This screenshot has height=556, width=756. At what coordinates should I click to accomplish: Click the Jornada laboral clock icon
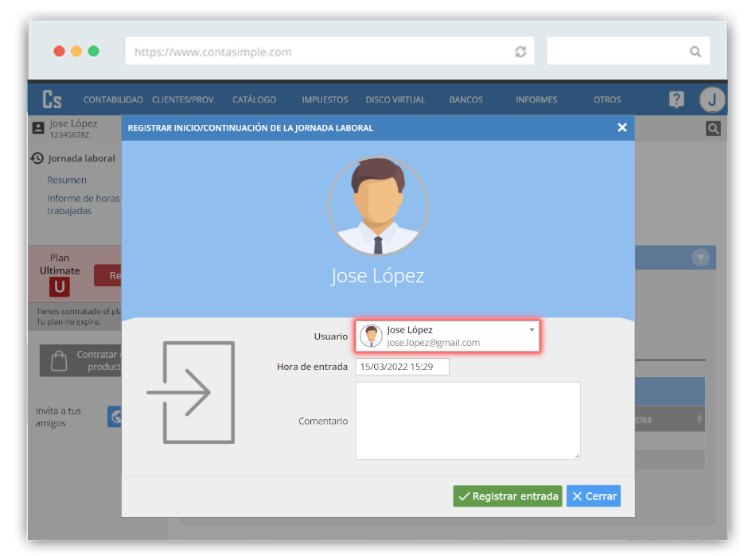coord(37,158)
